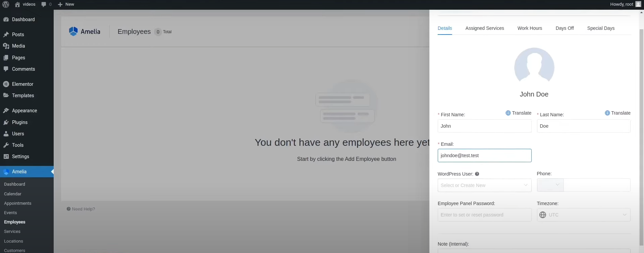Click the New button in admin bar
Screen dimensions: 644x253
coord(66,4)
